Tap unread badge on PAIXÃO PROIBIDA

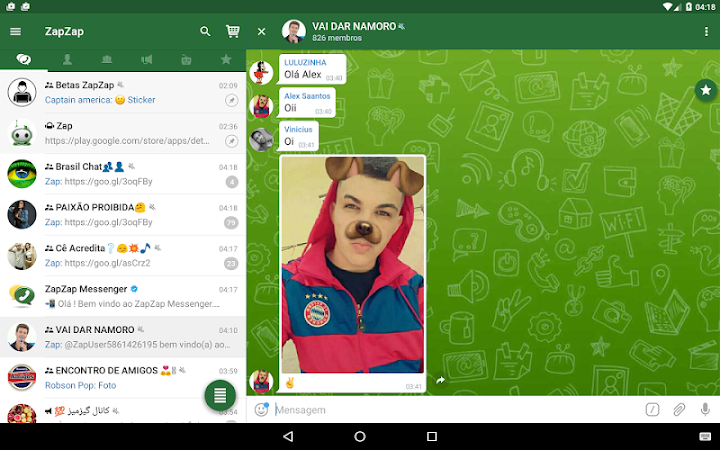[231, 223]
